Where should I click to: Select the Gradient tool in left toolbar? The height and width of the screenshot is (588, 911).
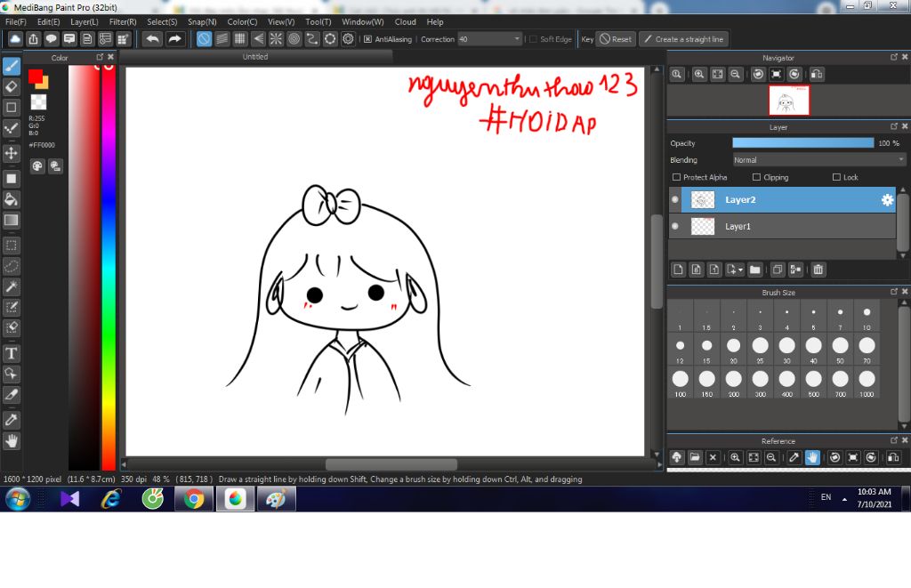[12, 221]
